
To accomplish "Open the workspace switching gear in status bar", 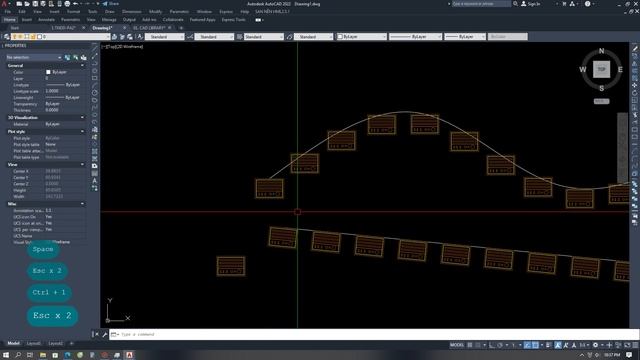I will [596, 345].
